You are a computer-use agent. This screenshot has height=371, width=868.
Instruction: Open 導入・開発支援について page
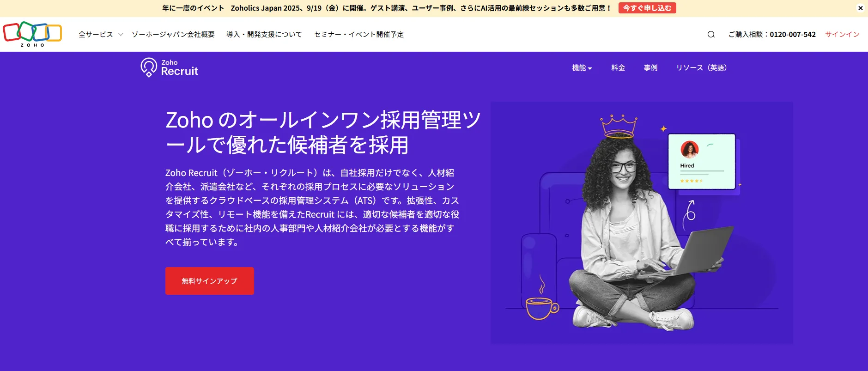pyautogui.click(x=264, y=35)
